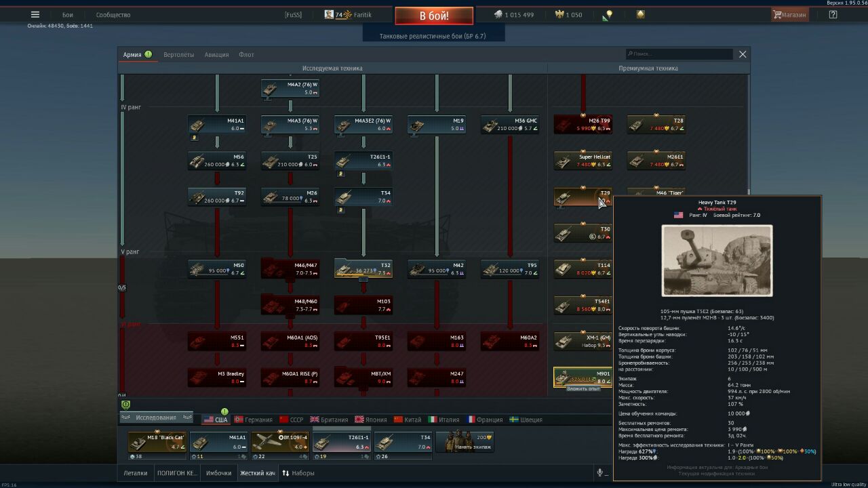Open the hamburger main menu
Screen dimensions: 868x488
point(35,14)
